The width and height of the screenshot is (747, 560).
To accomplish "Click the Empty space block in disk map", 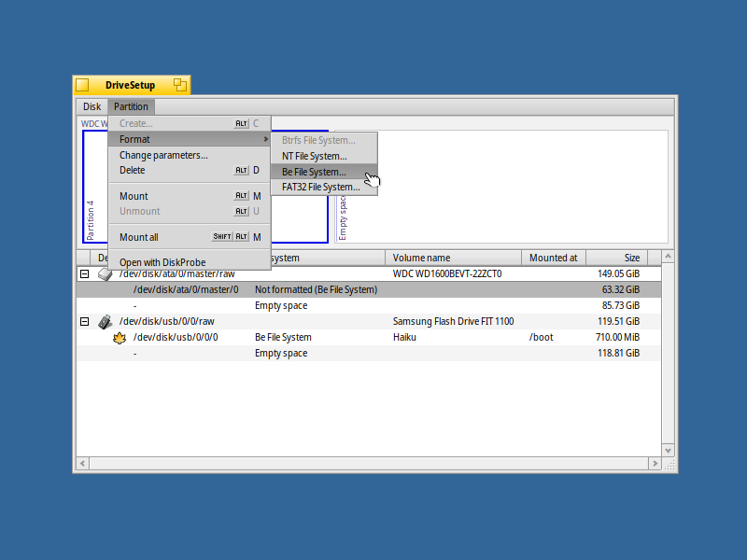I will (501, 187).
